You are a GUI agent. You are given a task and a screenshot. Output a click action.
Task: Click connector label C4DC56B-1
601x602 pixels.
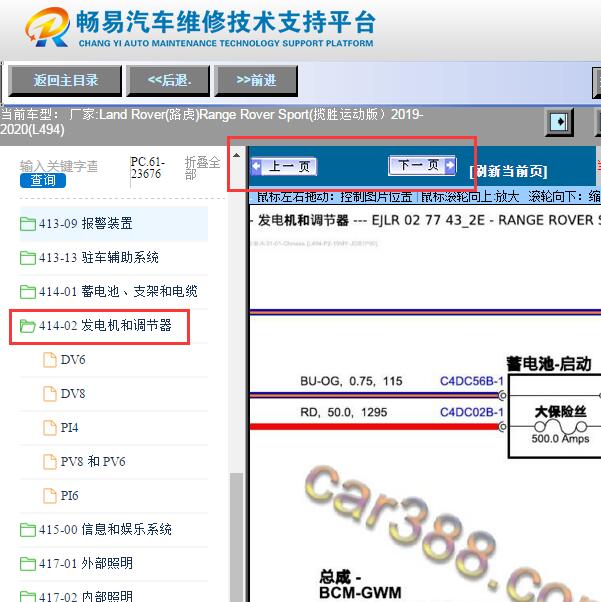coord(472,381)
